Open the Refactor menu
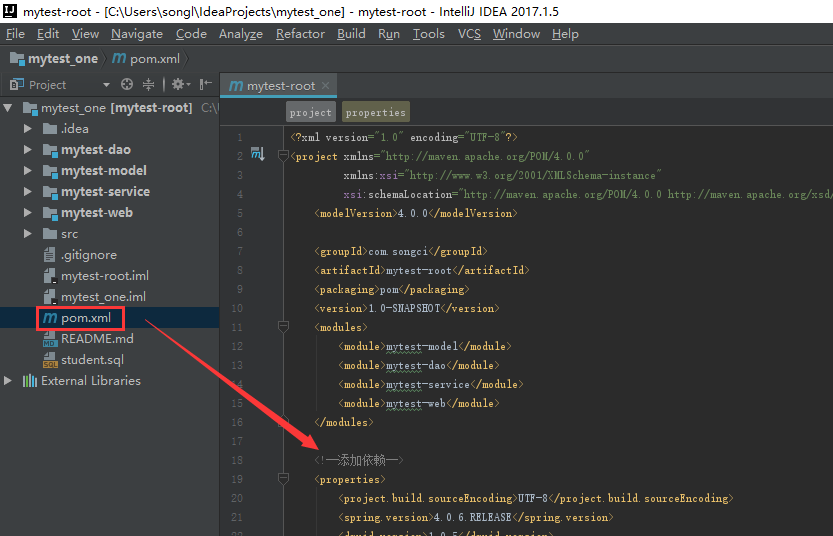Viewport: 833px width, 536px height. coord(300,34)
